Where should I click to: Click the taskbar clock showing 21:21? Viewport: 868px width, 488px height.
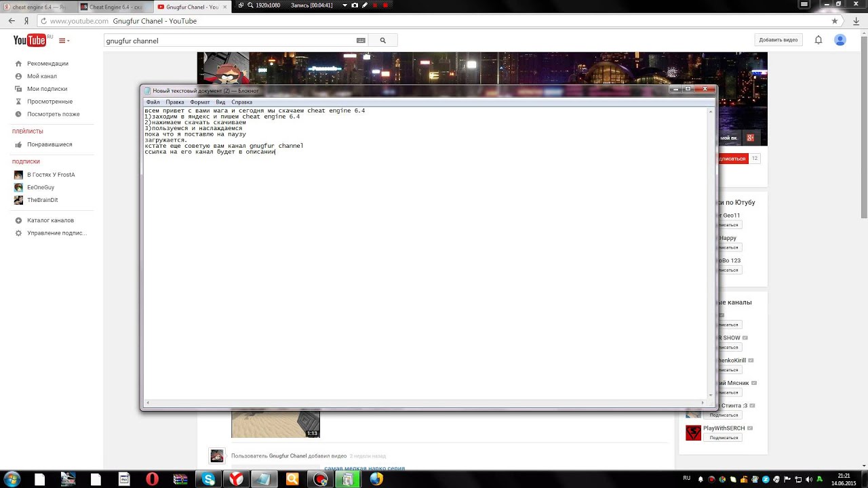point(844,479)
